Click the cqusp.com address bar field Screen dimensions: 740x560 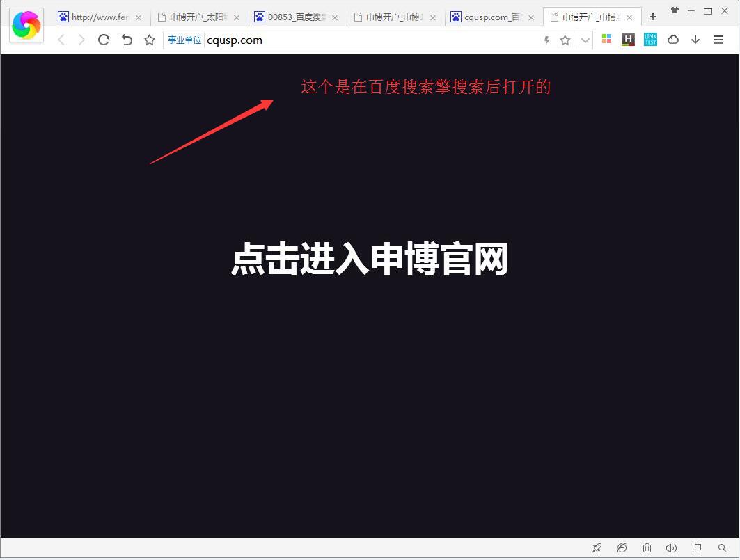369,40
